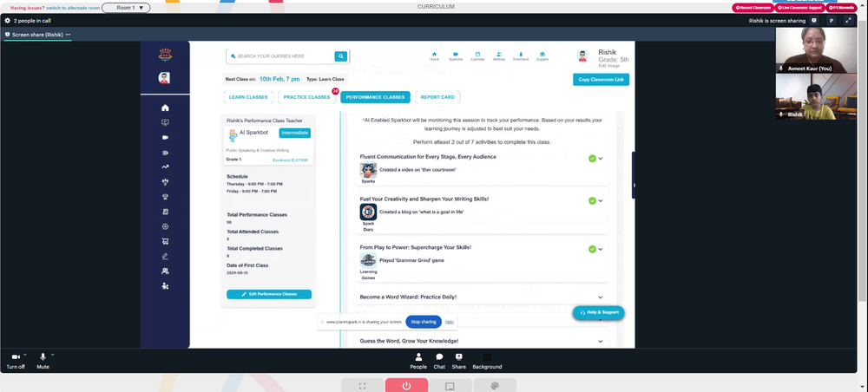Open the sidebar trophy icon
Viewport: 868px width, 392px height.
coord(165,197)
